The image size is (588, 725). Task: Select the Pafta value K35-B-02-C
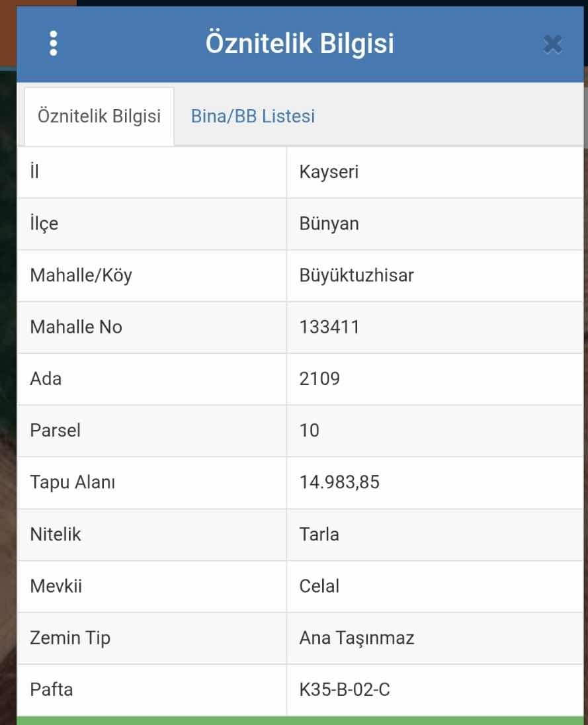click(x=345, y=690)
